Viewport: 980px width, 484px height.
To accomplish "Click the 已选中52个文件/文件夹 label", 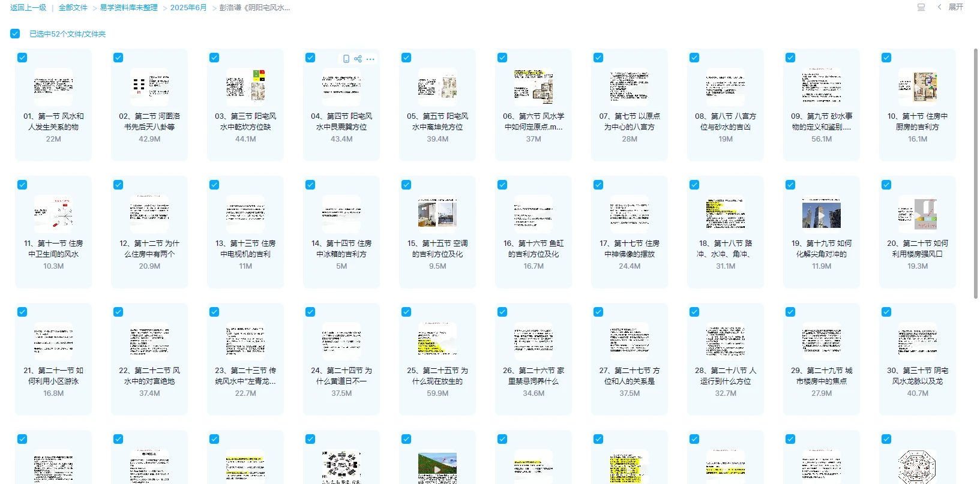I will tap(68, 34).
